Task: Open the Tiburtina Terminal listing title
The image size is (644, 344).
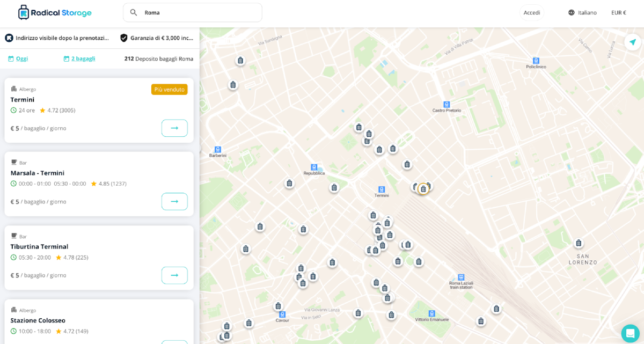Action: pos(39,247)
